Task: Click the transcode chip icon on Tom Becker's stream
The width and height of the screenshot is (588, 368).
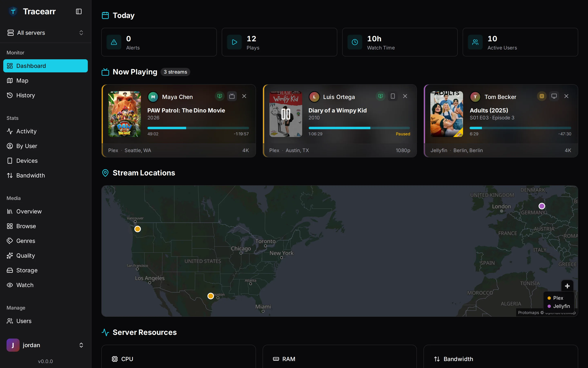Action: (542, 96)
